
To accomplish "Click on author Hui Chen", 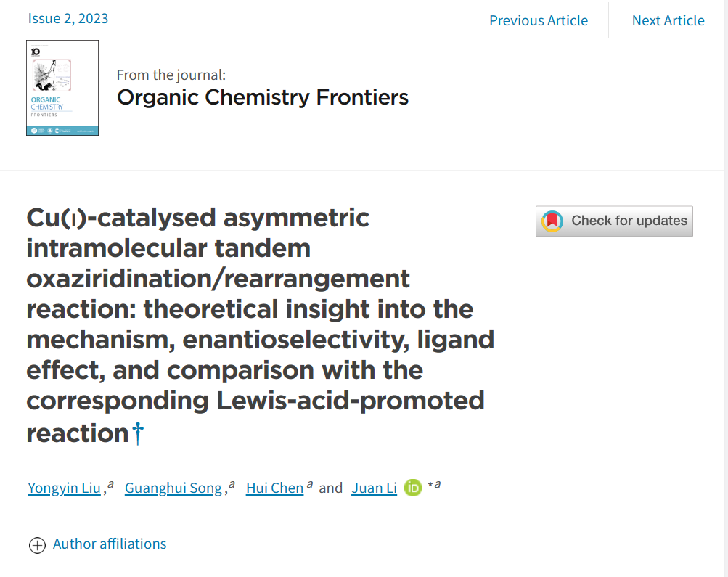I will (274, 488).
